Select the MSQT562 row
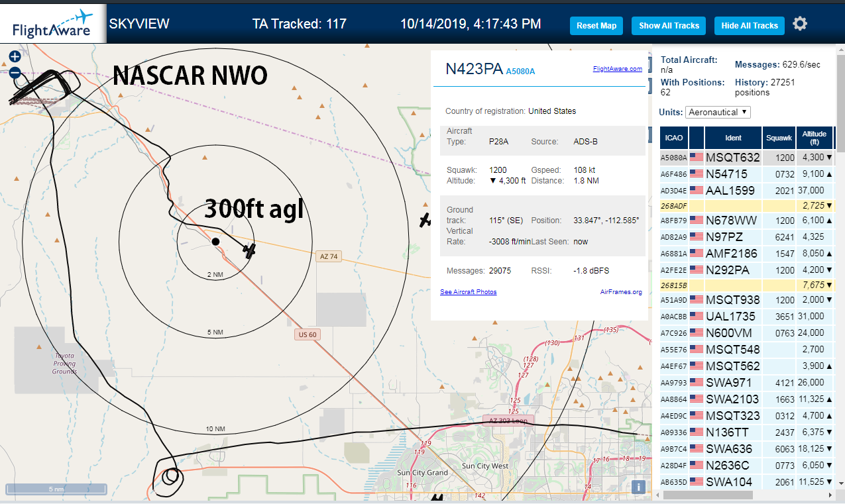Screen dimensions: 845x504 coord(746,366)
